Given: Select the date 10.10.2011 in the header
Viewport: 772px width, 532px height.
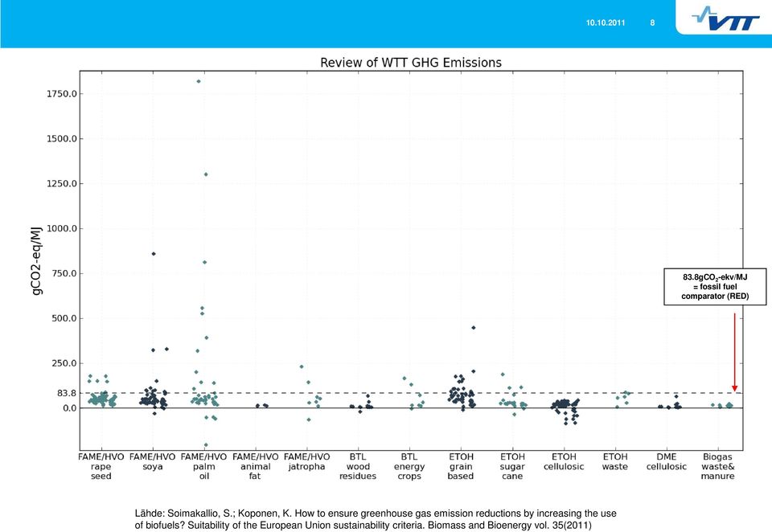Looking at the screenshot, I should tap(605, 23).
